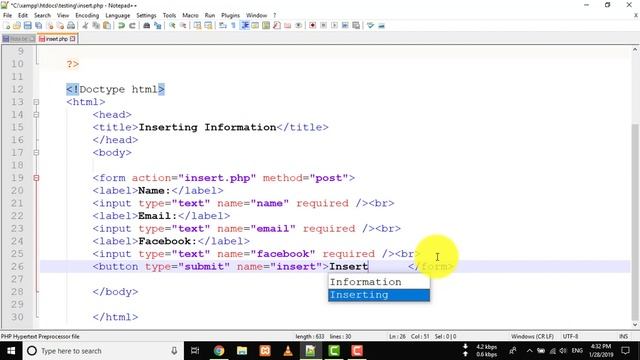Collapse the body fold marker on line 17
640x360 pixels.
(36, 153)
